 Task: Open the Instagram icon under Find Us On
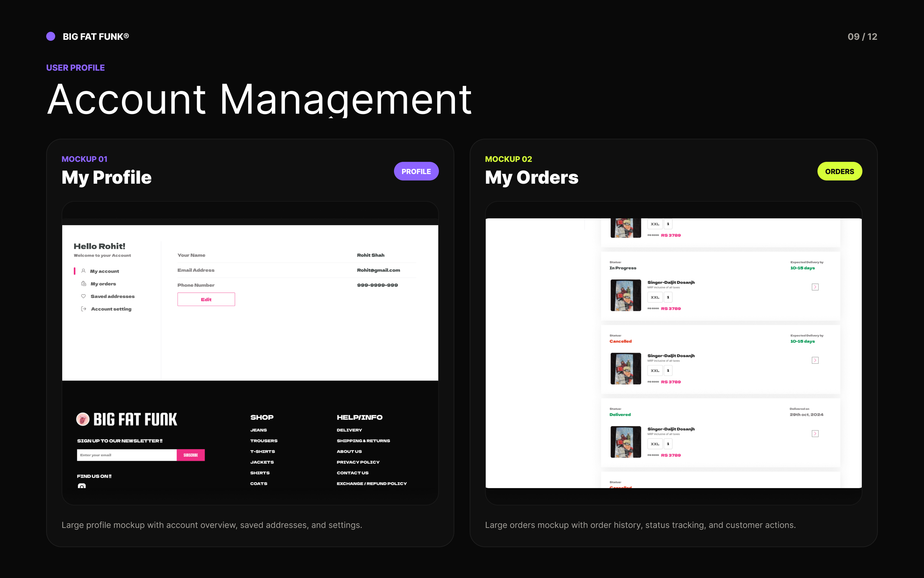coord(82,486)
